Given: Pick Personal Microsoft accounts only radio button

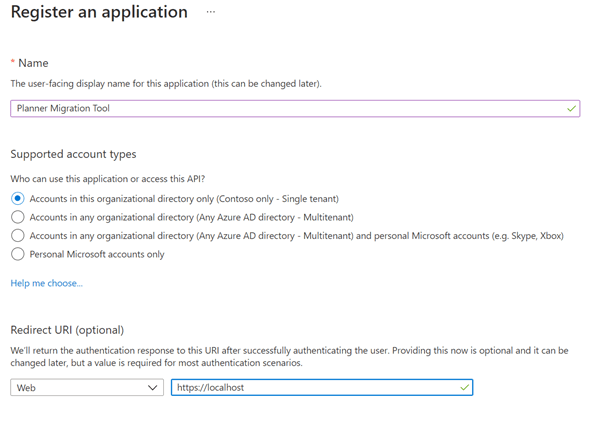Looking at the screenshot, I should pyautogui.click(x=17, y=254).
